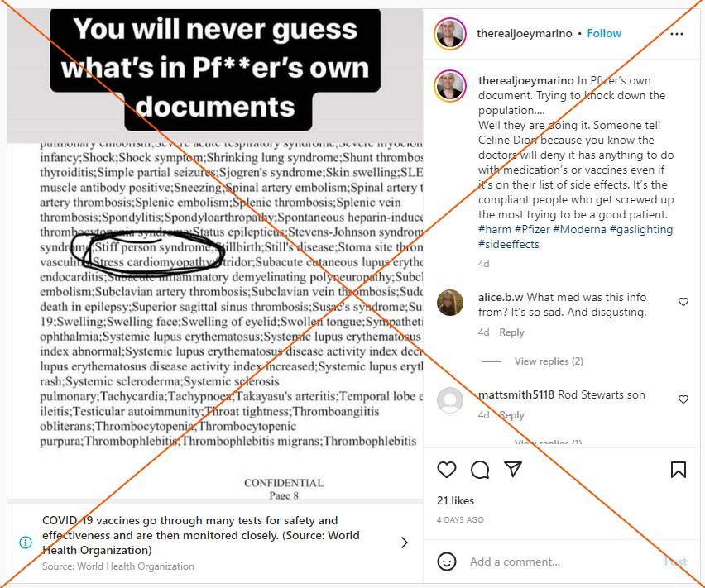The image size is (705, 588).
Task: Like mattsmith5118's comment
Action: (x=683, y=399)
